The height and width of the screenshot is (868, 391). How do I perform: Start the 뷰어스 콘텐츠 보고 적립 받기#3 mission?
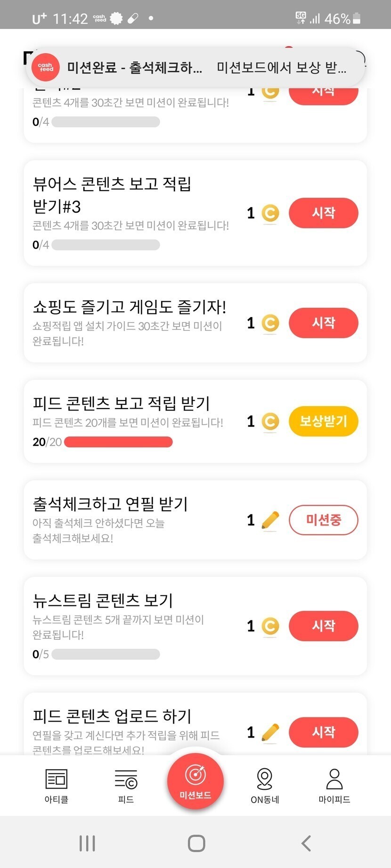(x=323, y=213)
